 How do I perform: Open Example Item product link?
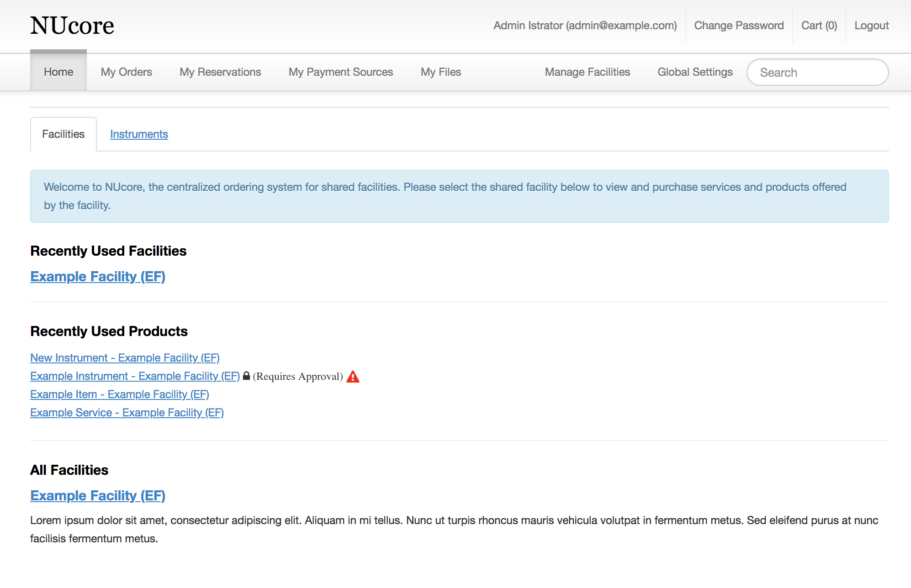coord(120,394)
